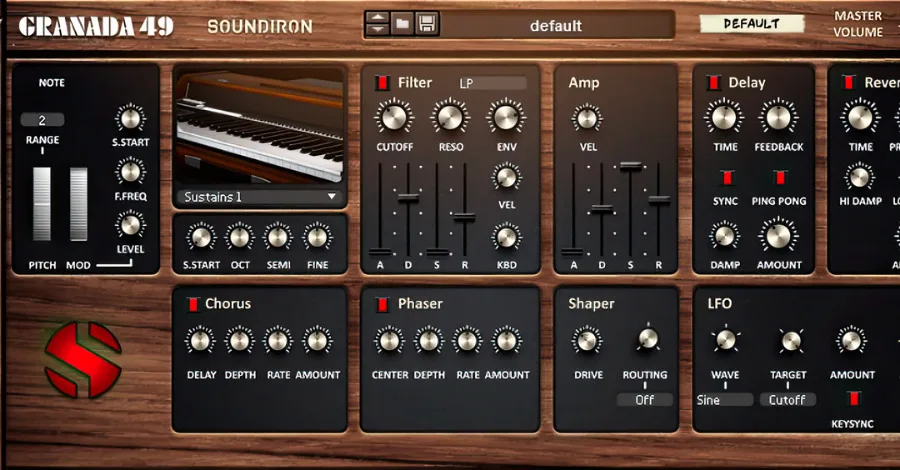Click the Filter envelope D slider
Viewport: 900px width, 470px height.
(408, 198)
